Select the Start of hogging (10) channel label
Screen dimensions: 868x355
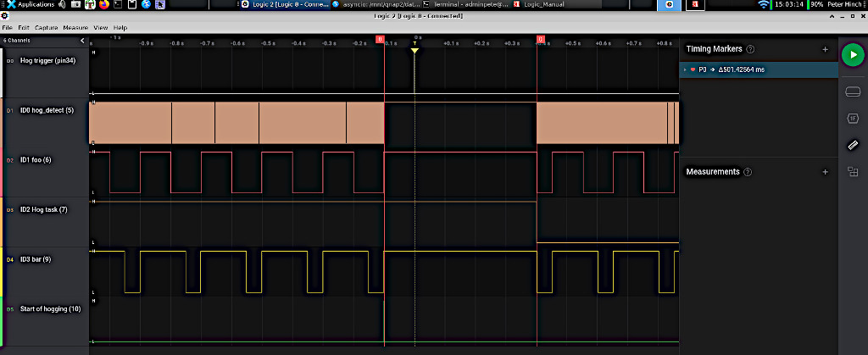50,309
